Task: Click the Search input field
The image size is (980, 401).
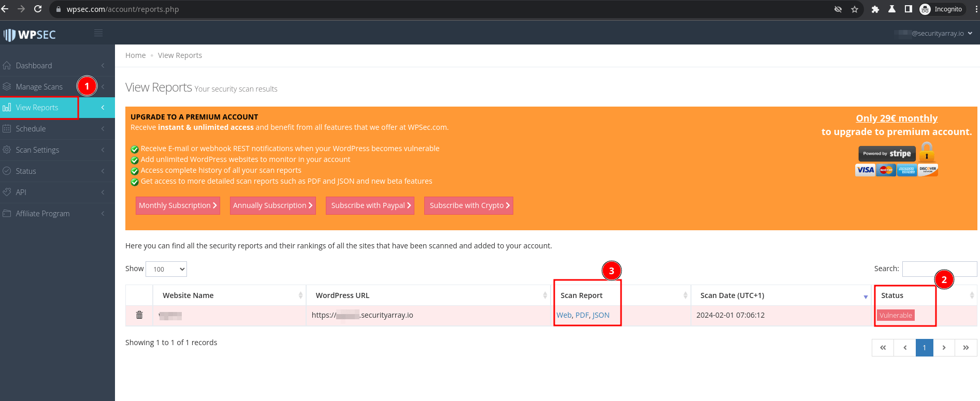Action: coord(940,269)
